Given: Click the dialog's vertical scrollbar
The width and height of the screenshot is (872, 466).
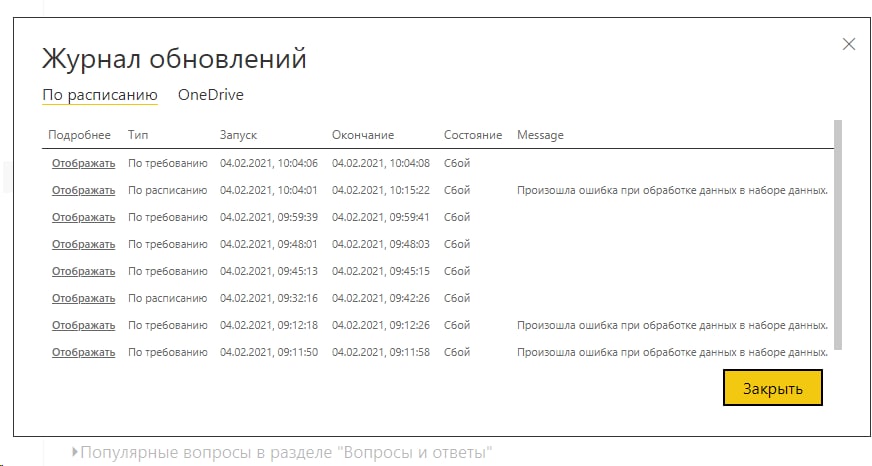Looking at the screenshot, I should pos(838,235).
